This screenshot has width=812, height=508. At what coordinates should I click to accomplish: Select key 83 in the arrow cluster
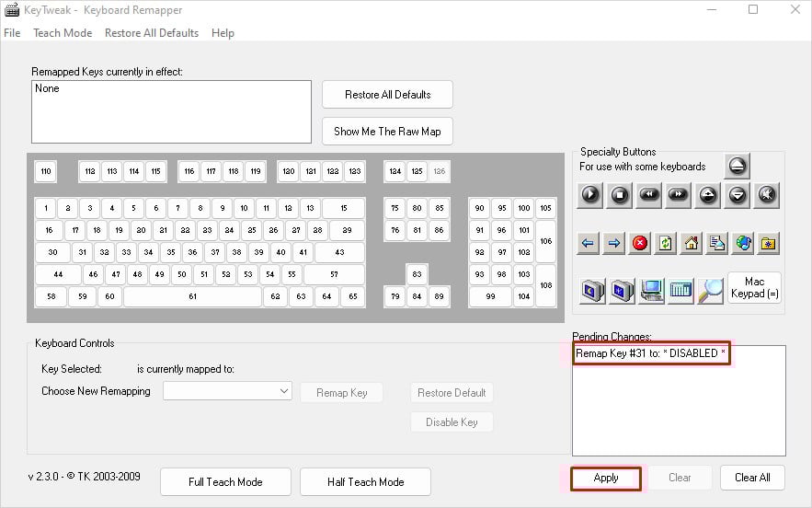(x=417, y=274)
